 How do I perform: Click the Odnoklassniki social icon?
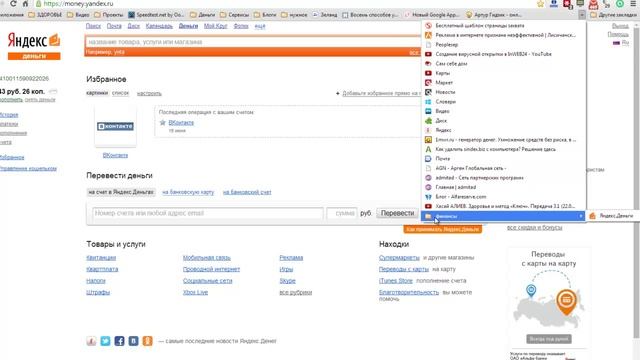(147, 341)
